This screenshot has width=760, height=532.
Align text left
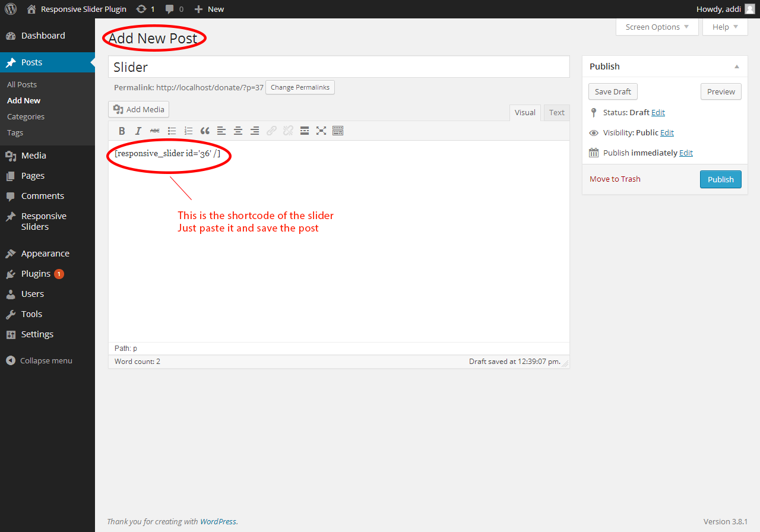coord(221,131)
